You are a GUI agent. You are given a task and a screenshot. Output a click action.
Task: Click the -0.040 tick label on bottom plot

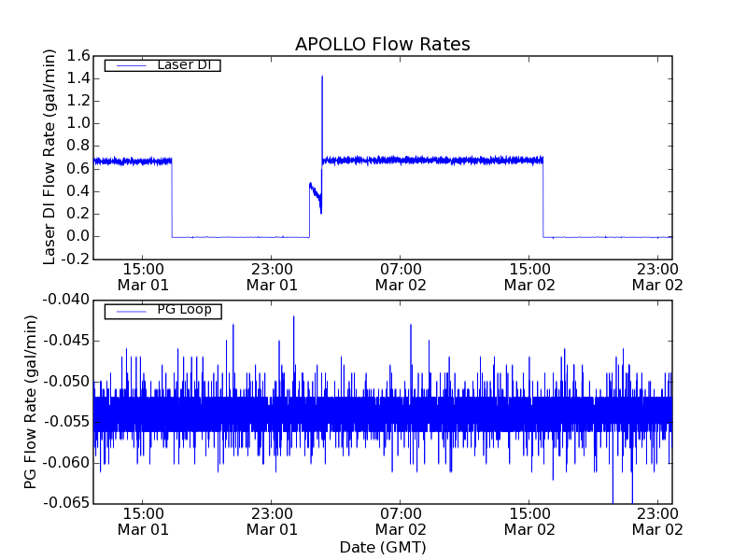66,300
